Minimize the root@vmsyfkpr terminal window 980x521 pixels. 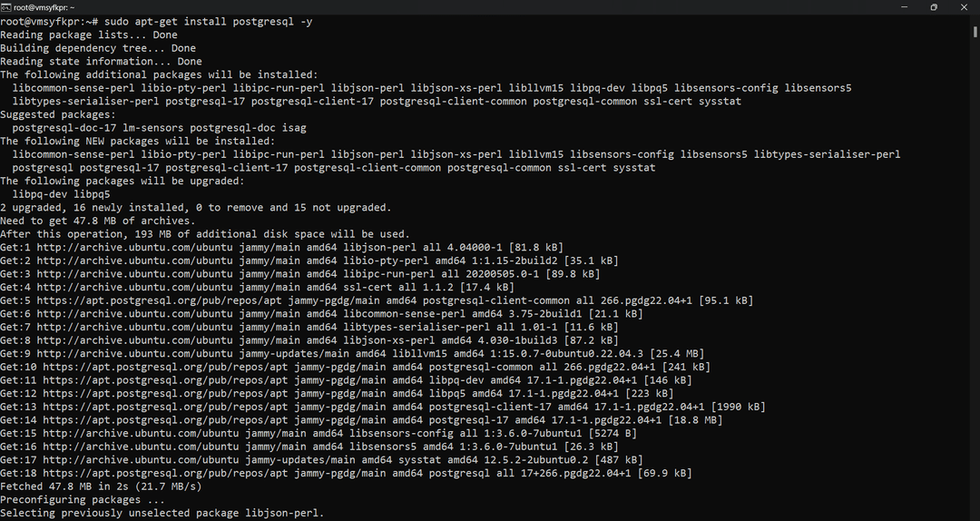904,7
